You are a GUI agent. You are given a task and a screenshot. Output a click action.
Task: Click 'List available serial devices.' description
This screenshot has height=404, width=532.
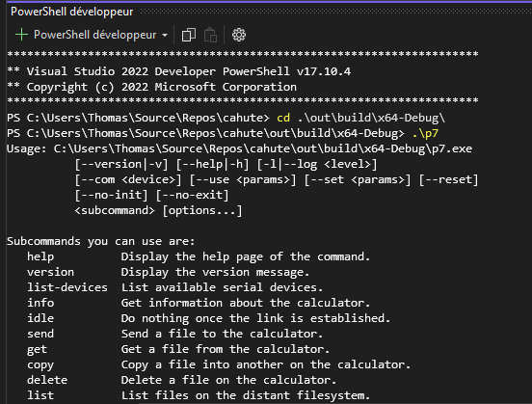[223, 287]
